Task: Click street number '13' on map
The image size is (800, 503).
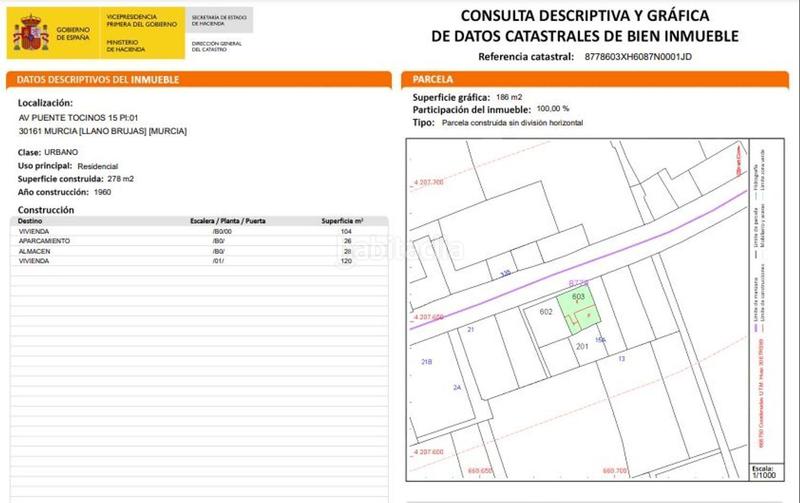Action: tap(621, 359)
